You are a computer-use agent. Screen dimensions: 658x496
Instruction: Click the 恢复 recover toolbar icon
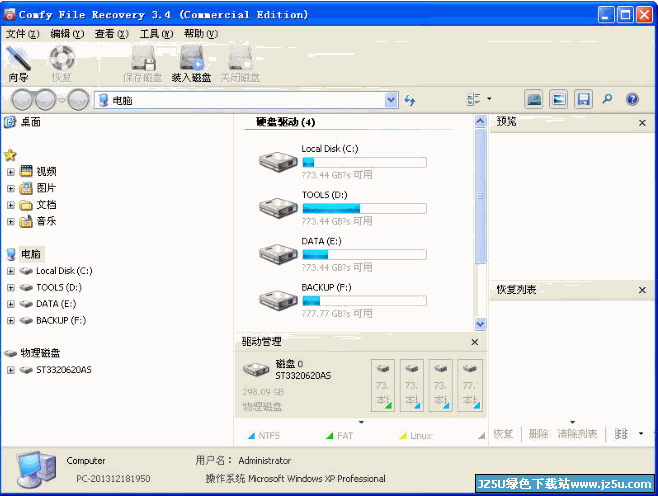62,64
